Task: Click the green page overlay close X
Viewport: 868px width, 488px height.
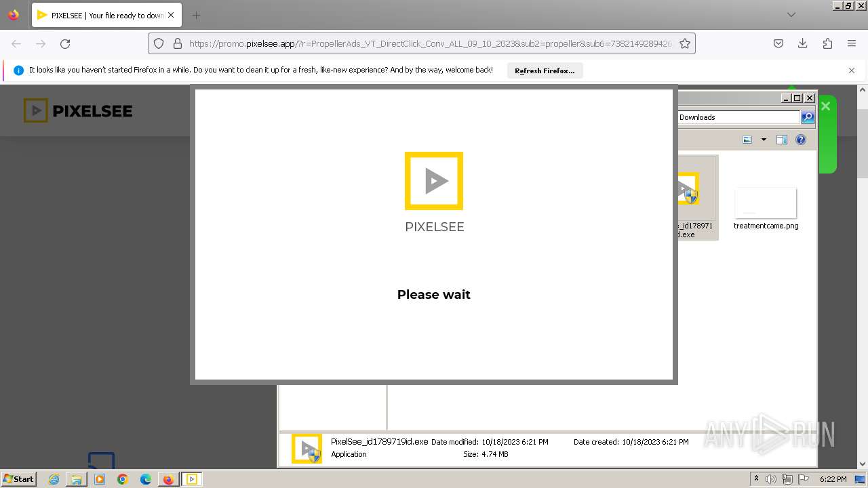Action: point(825,106)
